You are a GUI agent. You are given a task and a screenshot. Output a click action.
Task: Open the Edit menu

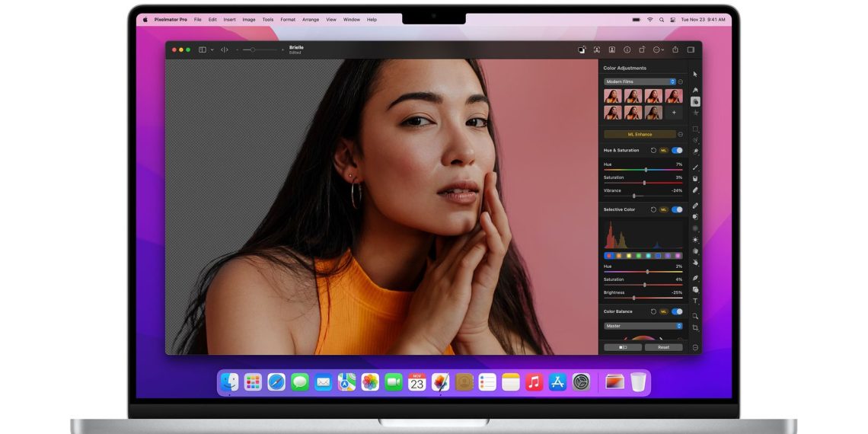pos(212,19)
